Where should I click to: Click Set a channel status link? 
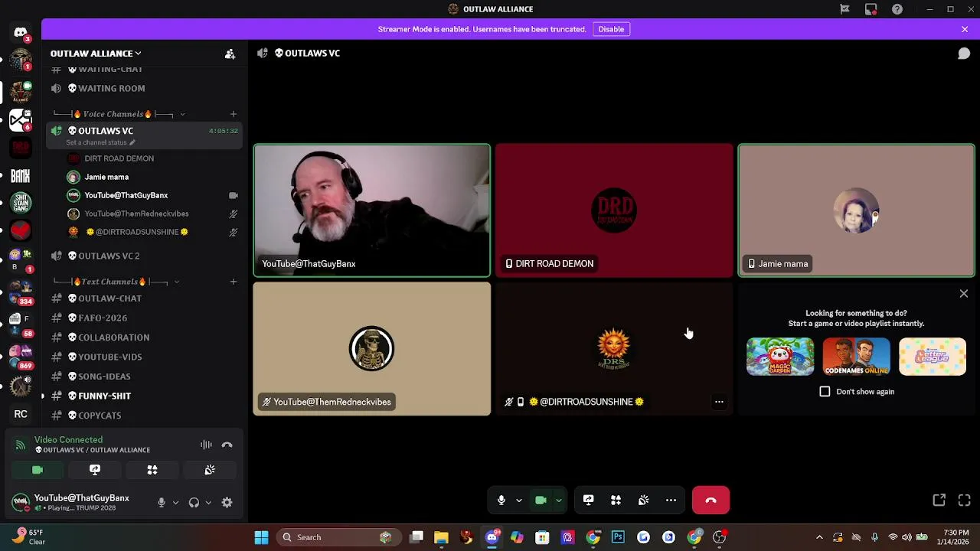pyautogui.click(x=100, y=142)
